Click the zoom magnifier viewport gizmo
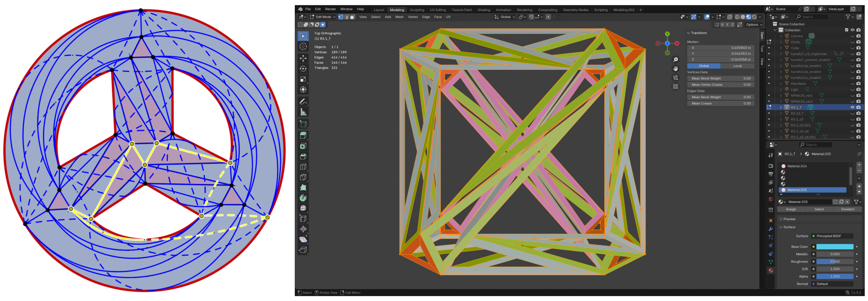This screenshot has width=868, height=301. [x=675, y=60]
